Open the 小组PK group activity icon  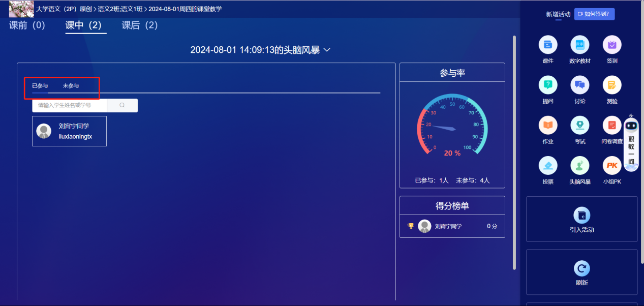[x=612, y=165]
